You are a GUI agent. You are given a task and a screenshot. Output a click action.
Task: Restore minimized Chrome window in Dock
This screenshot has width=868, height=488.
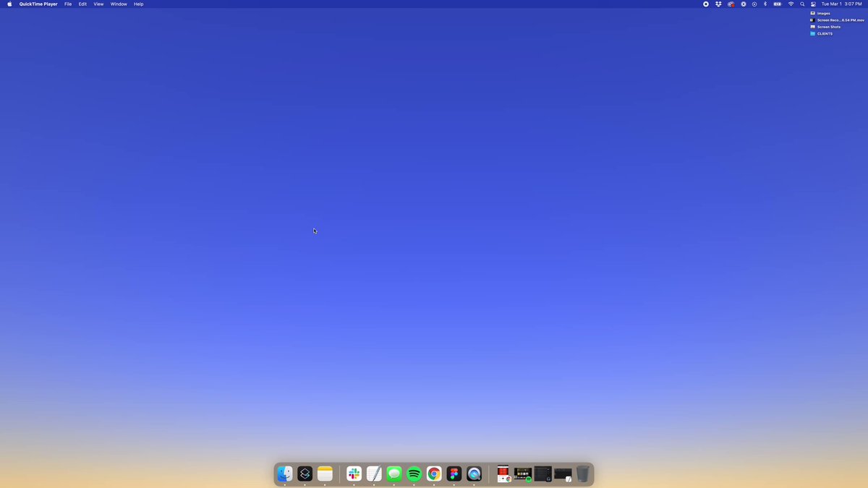click(x=503, y=474)
